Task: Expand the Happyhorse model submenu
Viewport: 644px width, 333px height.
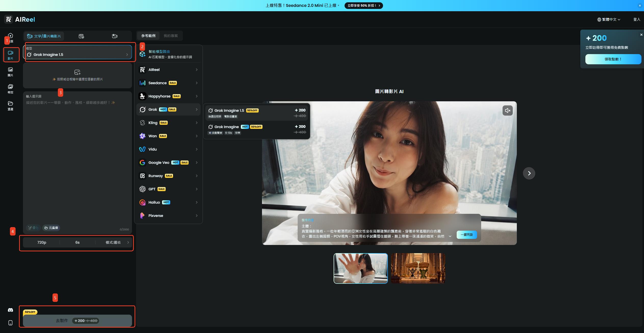Action: click(169, 96)
